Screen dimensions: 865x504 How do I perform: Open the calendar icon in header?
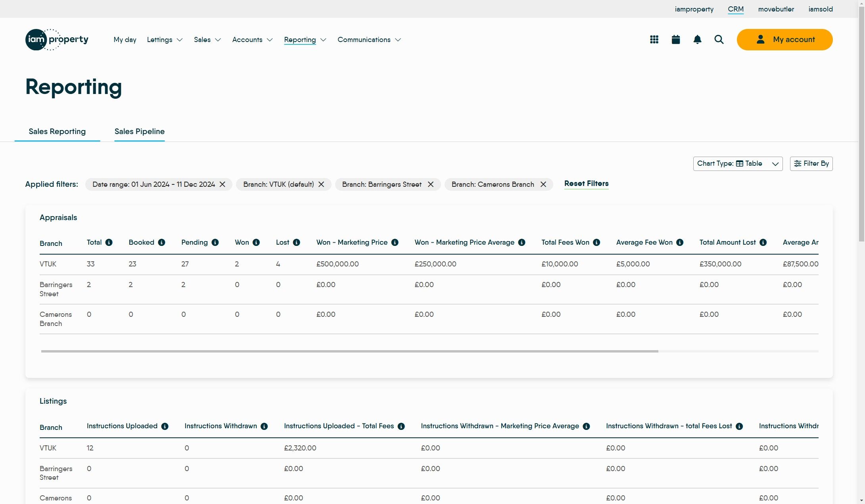coord(676,40)
